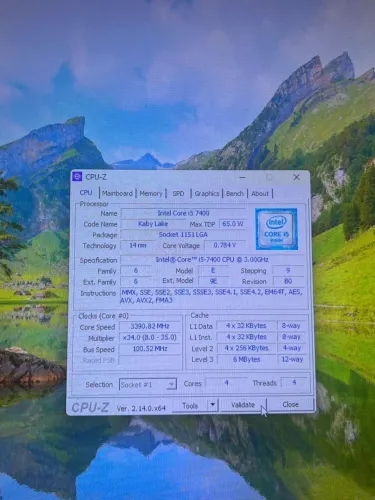
Task: Click the Revision value B0
Action: (288, 281)
